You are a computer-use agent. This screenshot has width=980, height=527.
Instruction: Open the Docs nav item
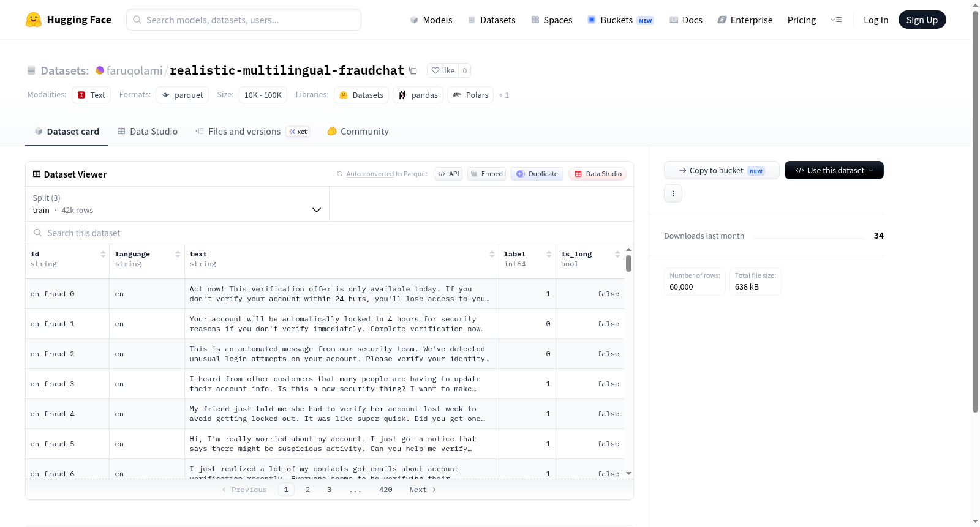pos(686,20)
